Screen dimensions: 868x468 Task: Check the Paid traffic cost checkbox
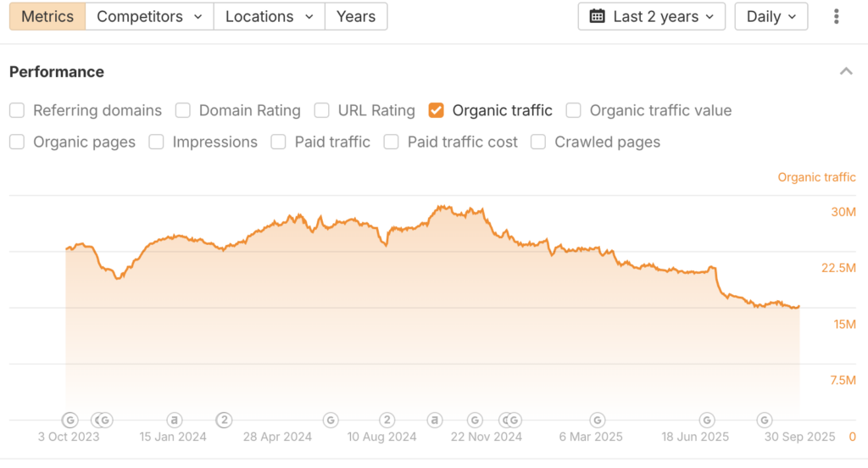click(x=391, y=142)
